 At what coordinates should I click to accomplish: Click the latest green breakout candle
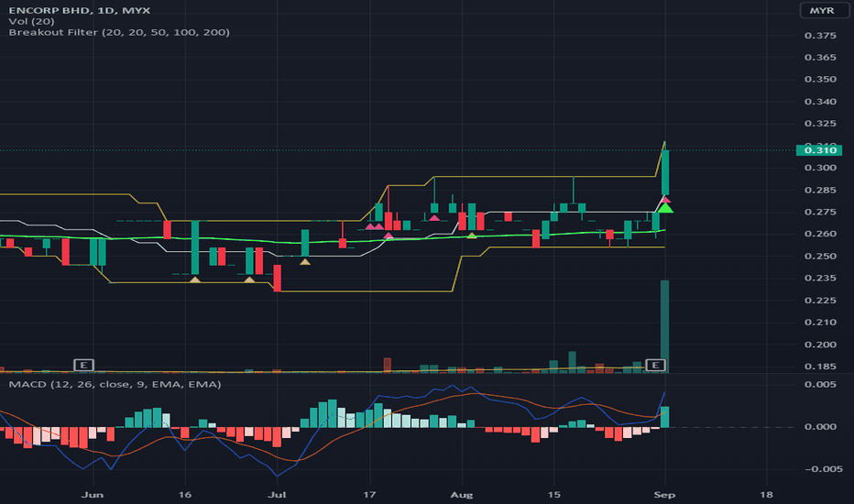tap(665, 171)
